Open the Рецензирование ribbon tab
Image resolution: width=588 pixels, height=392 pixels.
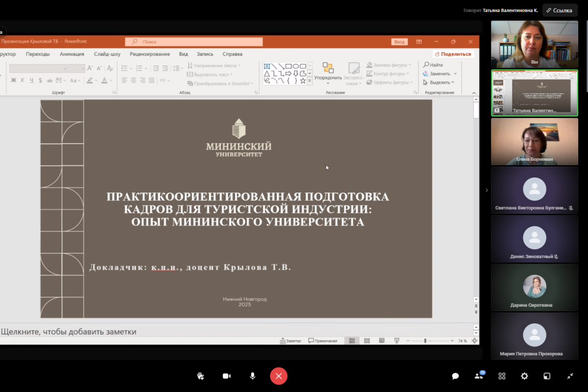150,54
